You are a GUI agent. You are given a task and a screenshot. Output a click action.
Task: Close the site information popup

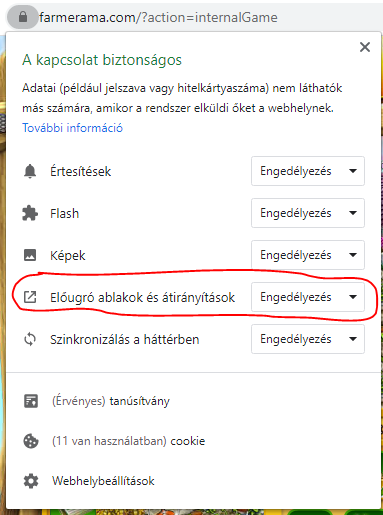(365, 47)
